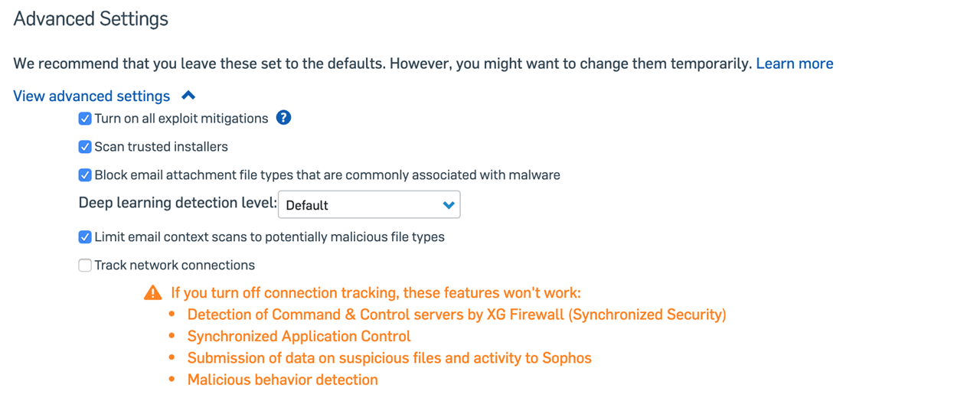Click the Malicious behavior detection bullet item

pyautogui.click(x=283, y=380)
